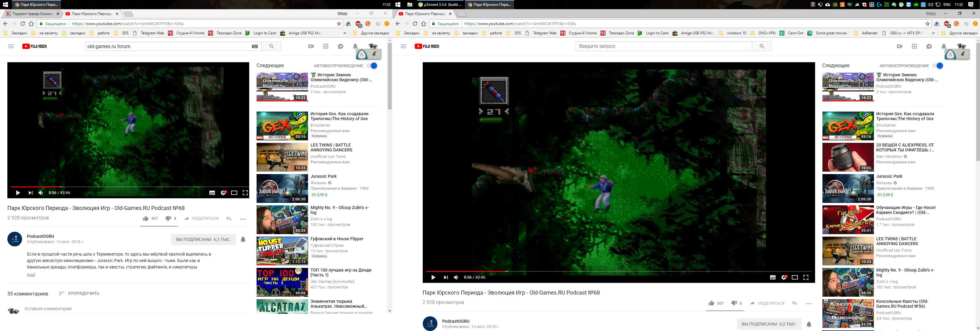The image size is (980, 331).
Task: Toggle autoplay switch in left window
Action: pyautogui.click(x=372, y=66)
